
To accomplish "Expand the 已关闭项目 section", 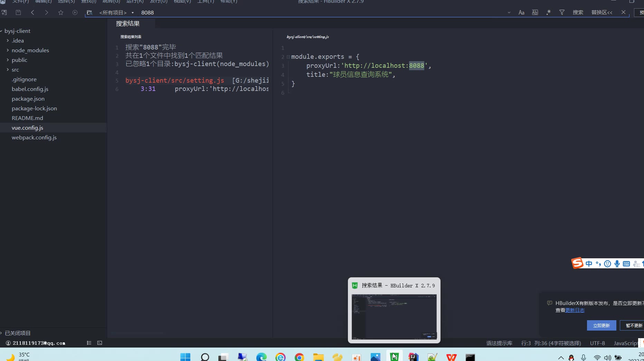I will pos(17,333).
